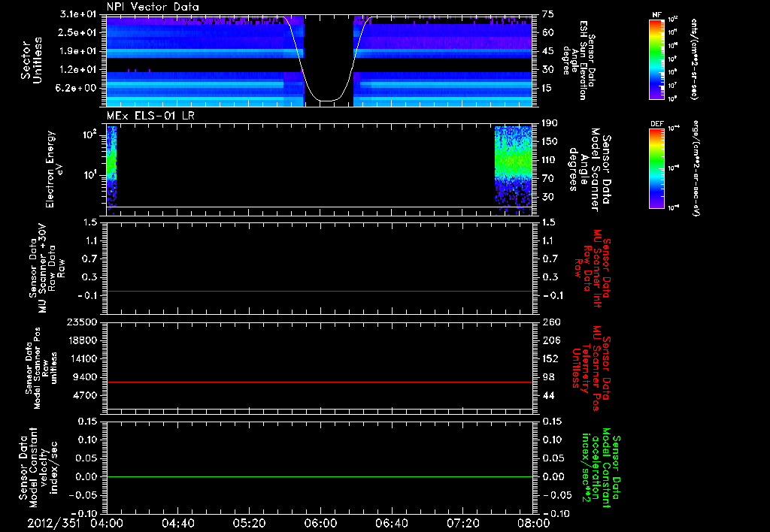Click the 70 scanner angle tick label
This screenshot has width=770, height=532.
pos(548,179)
